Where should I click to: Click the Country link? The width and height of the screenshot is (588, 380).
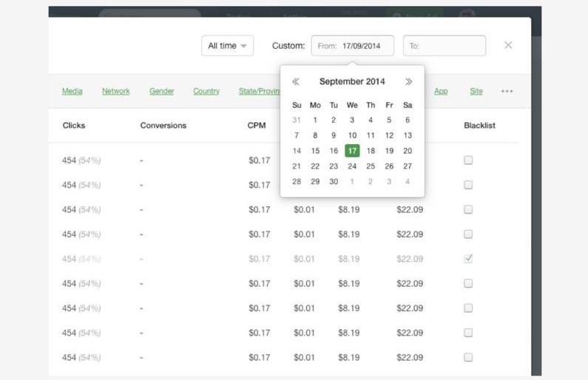[206, 92]
